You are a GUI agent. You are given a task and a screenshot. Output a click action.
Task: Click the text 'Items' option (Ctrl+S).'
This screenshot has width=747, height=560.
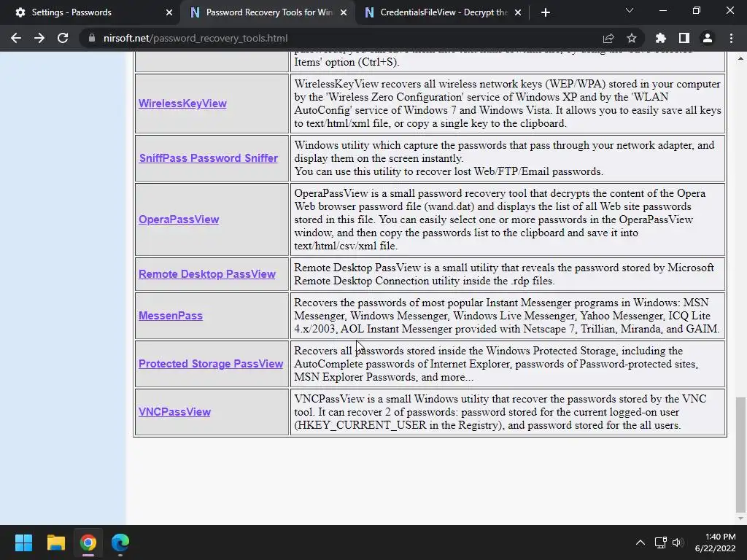point(347,63)
